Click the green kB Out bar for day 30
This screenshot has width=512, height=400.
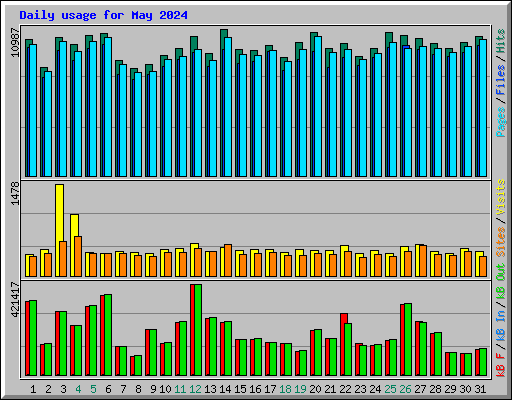click(468, 364)
